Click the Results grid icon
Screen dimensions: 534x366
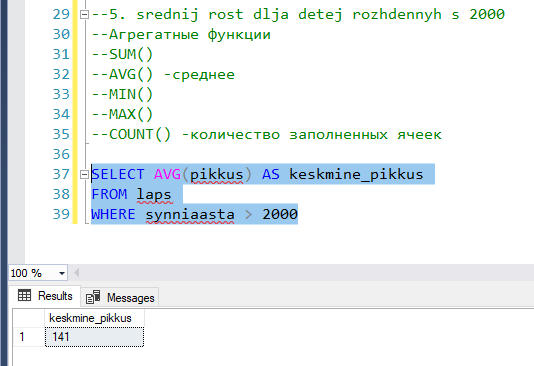pyautogui.click(x=24, y=295)
